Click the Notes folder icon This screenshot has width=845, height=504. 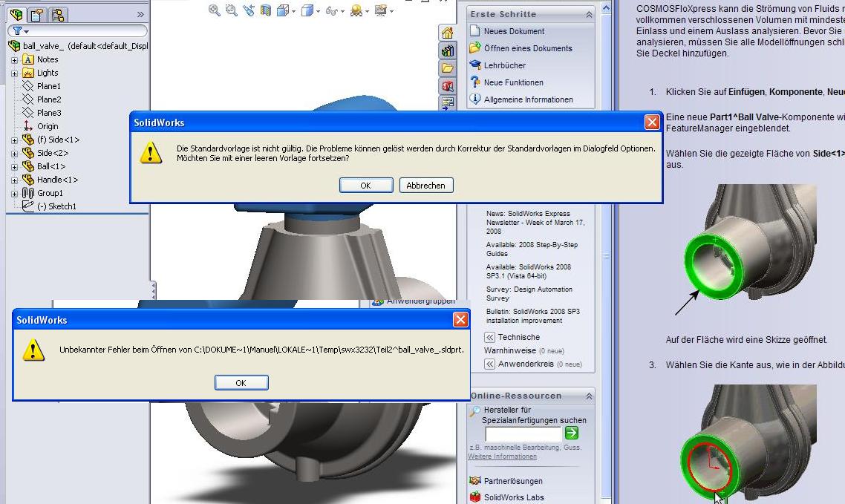[x=28, y=60]
